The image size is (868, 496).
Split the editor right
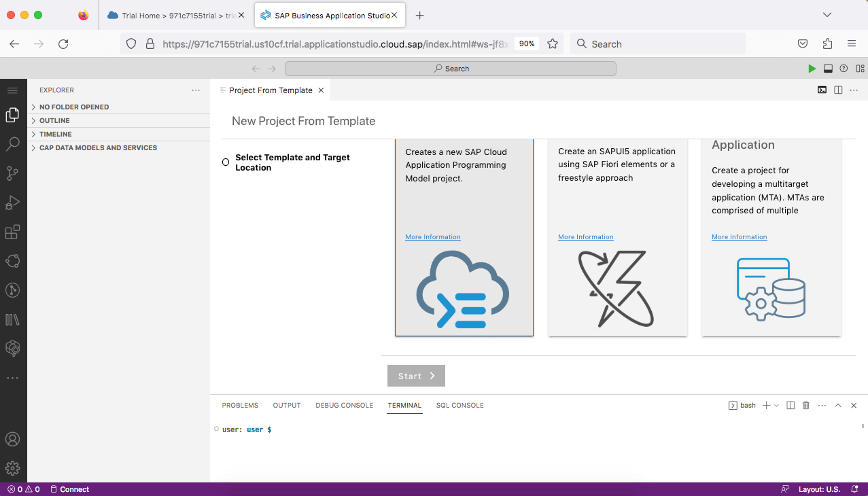(x=838, y=90)
